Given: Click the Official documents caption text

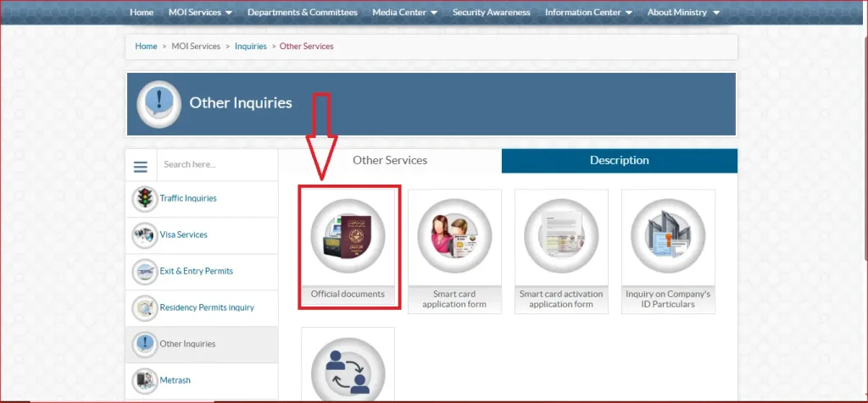Looking at the screenshot, I should [348, 294].
